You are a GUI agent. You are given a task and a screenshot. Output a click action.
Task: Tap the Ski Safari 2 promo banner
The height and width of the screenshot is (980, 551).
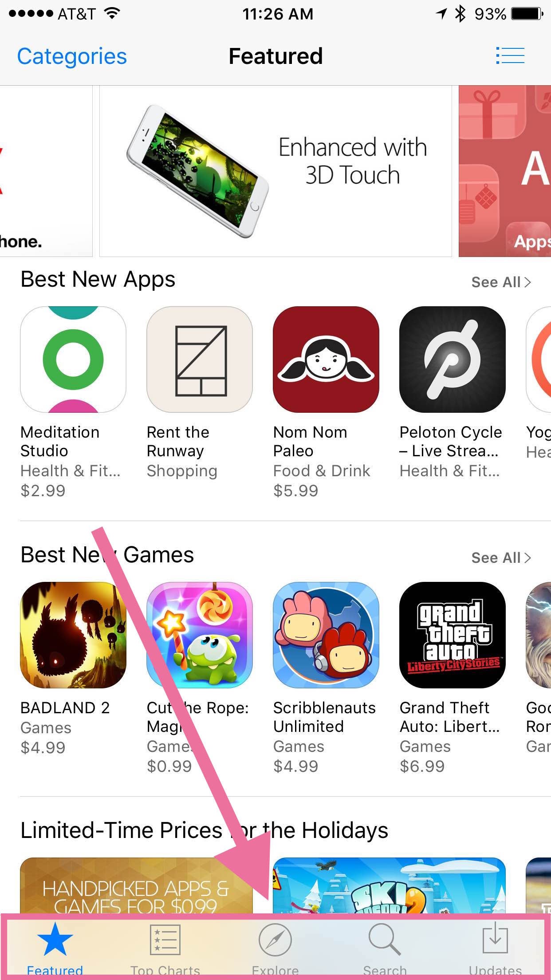389,886
